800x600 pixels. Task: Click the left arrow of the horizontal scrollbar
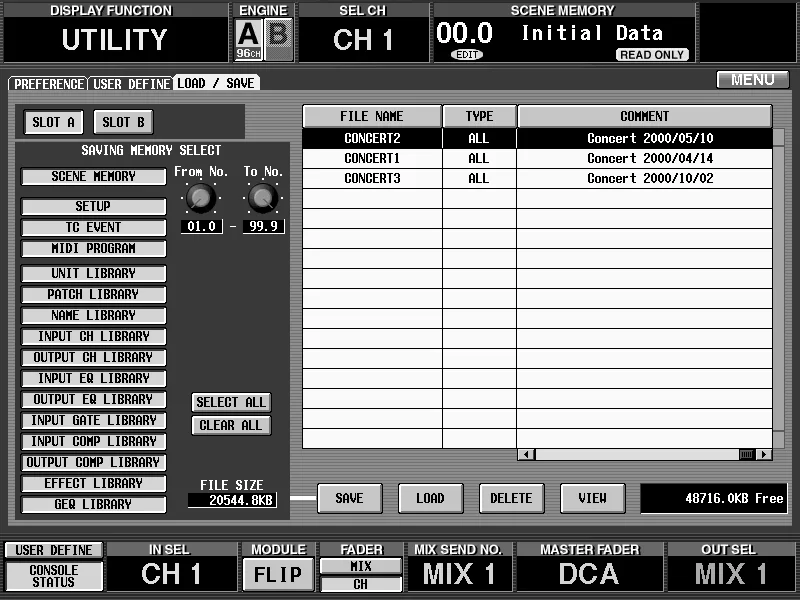point(526,454)
